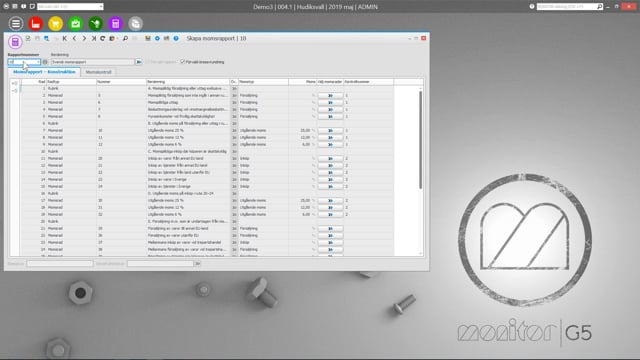This screenshot has width=640, height=360.
Task: Click the refresh toolbar icon
Action: pyautogui.click(x=102, y=38)
